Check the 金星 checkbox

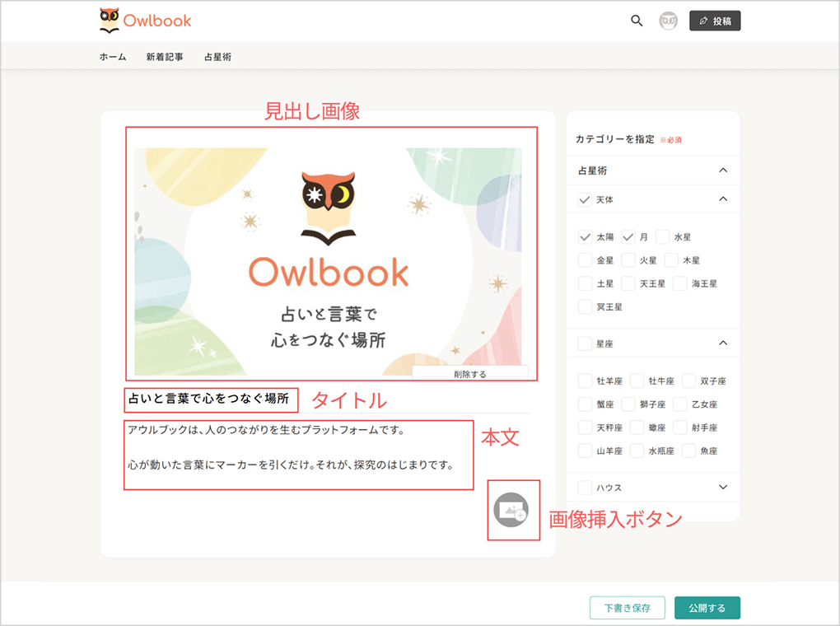(585, 260)
